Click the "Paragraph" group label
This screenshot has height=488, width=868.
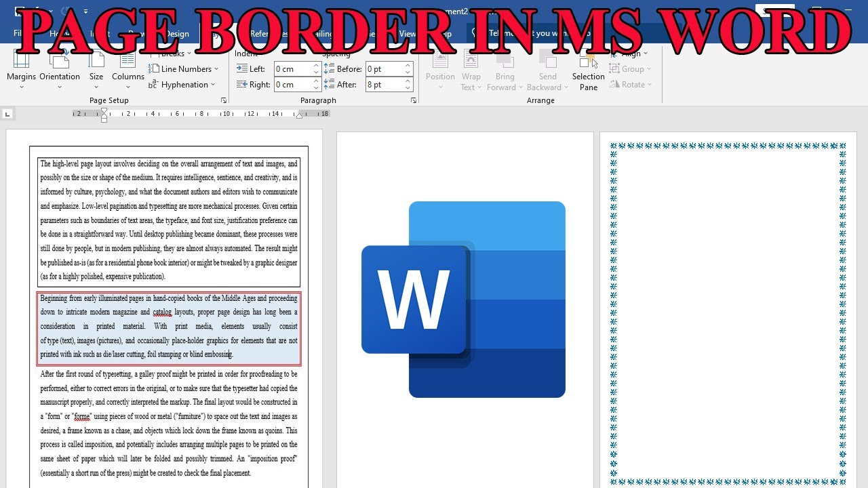[318, 100]
